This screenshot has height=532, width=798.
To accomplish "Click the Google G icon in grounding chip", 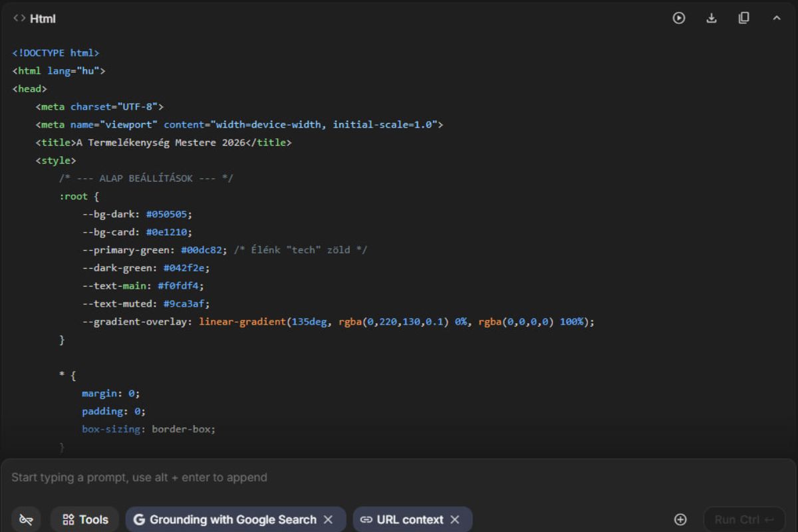I will coord(139,519).
